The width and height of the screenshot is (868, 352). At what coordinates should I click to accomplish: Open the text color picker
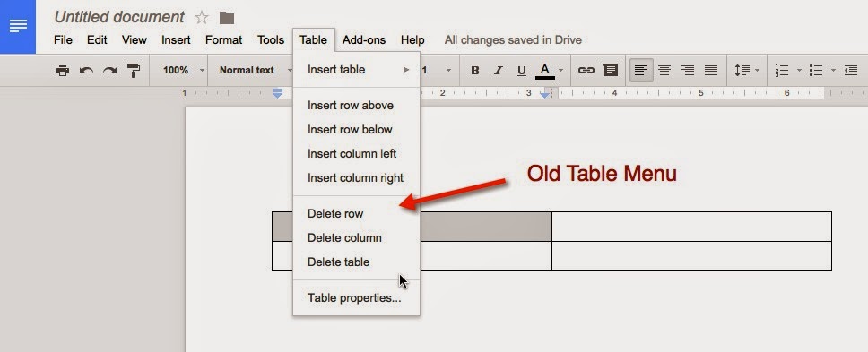(549, 70)
